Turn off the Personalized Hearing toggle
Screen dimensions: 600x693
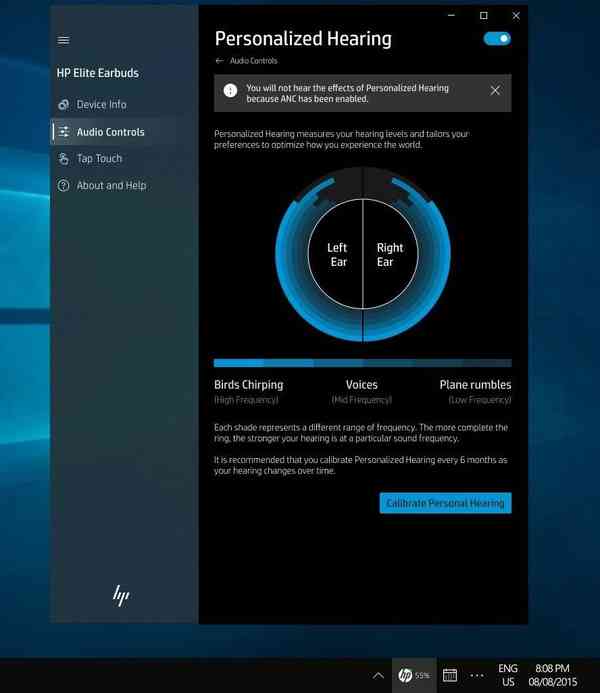(x=497, y=39)
